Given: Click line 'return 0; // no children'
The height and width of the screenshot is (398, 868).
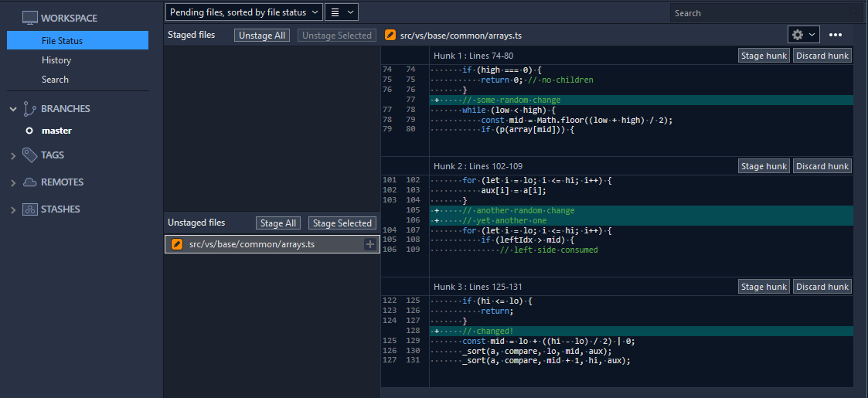Looking at the screenshot, I should pos(537,80).
